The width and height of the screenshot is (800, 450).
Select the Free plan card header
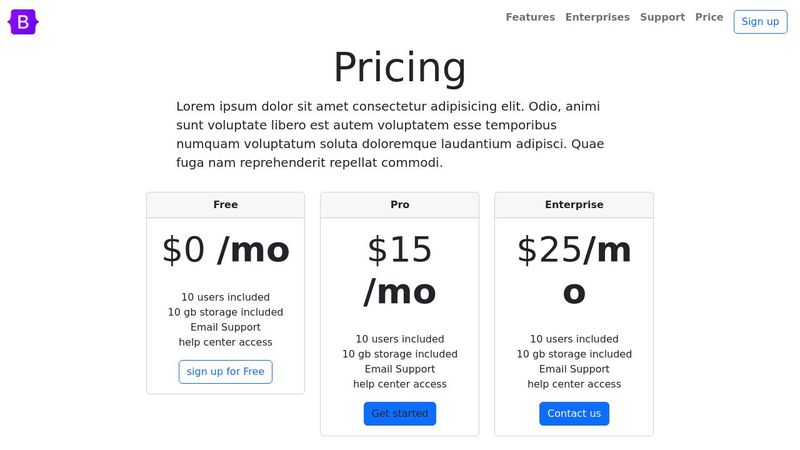(225, 205)
